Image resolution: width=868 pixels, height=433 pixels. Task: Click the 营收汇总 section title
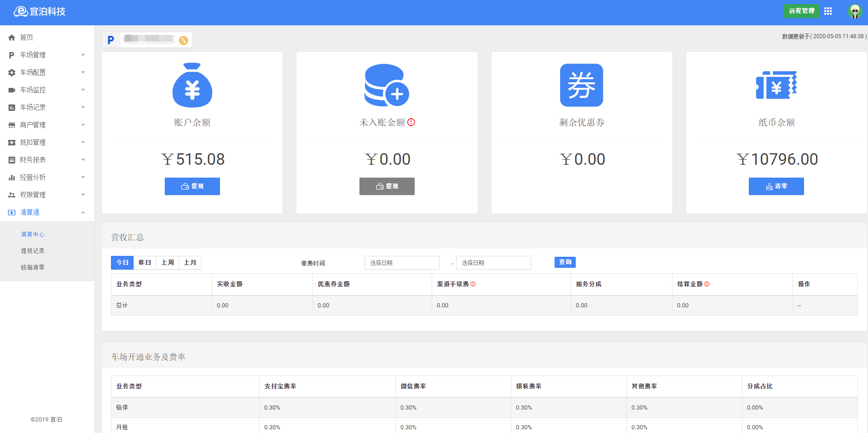[x=127, y=237]
